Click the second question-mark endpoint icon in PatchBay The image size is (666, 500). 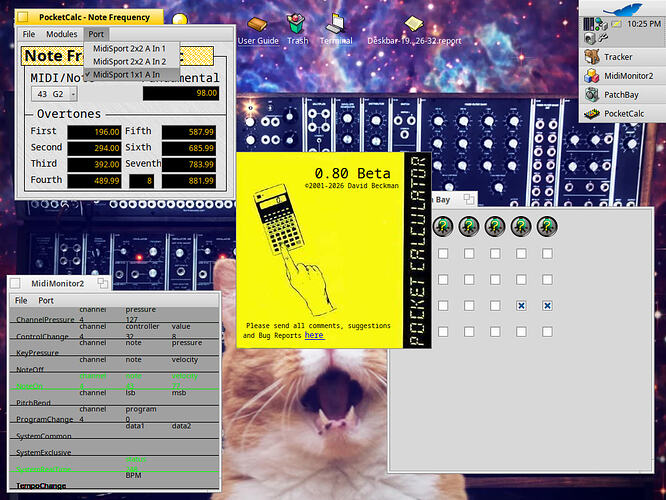pyautogui.click(x=469, y=226)
